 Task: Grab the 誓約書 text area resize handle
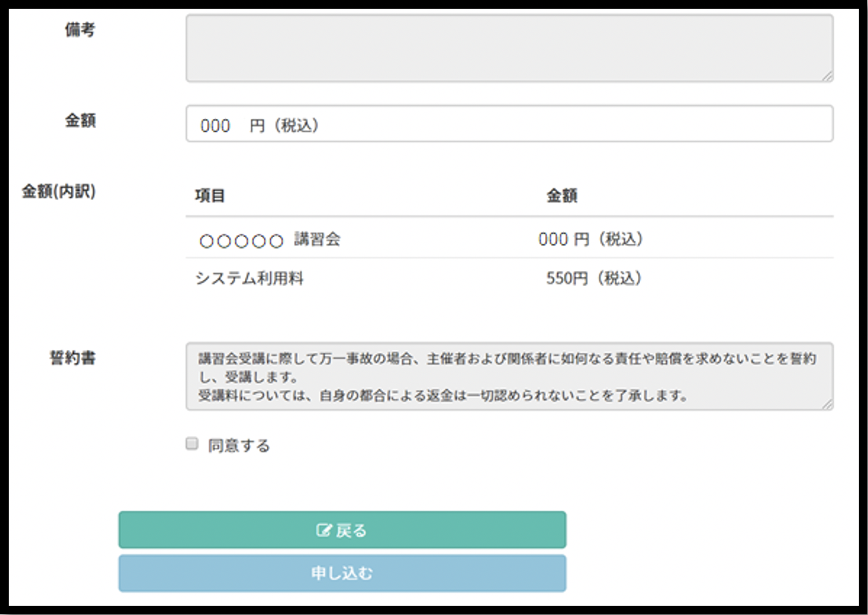827,404
